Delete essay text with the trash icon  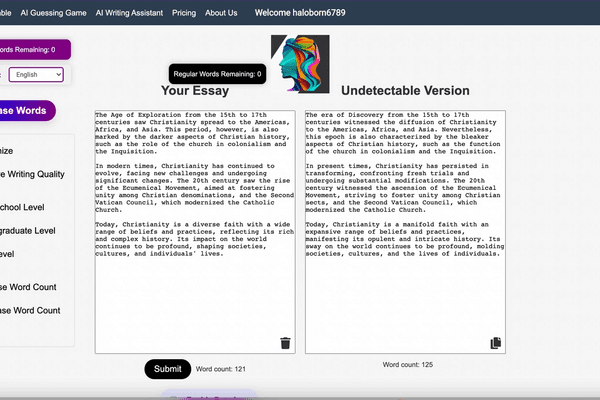[285, 343]
